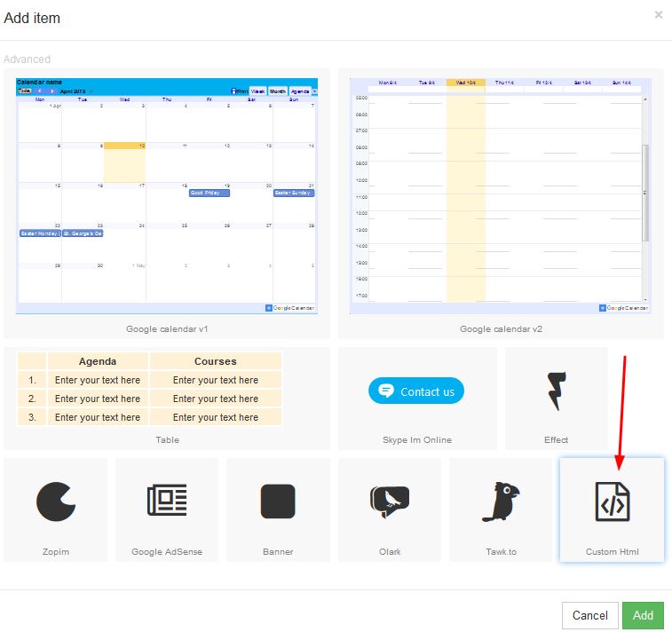Switch calendar v1 to Week tab
Screen dimensions: 672x632
(257, 91)
